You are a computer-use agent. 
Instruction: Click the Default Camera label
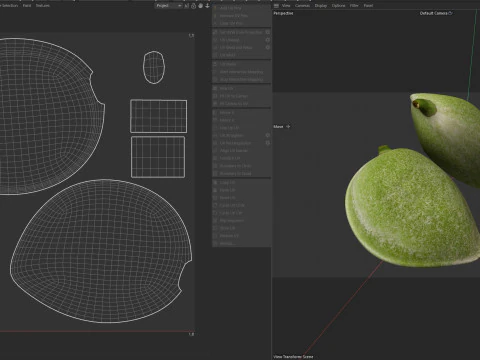433,13
